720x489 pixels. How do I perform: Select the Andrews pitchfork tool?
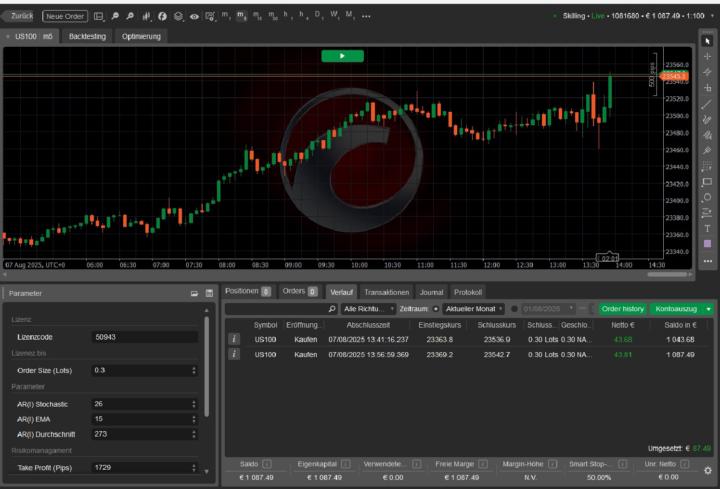pyautogui.click(x=708, y=135)
